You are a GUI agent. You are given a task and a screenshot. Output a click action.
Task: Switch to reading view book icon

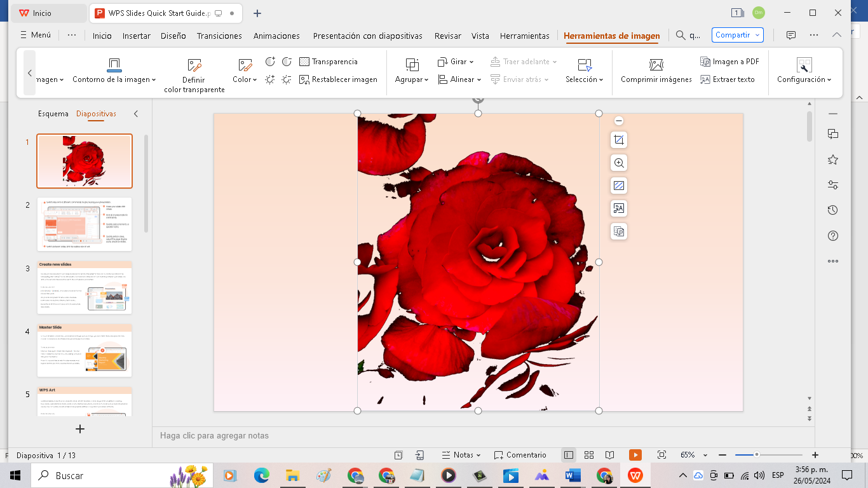click(x=609, y=455)
